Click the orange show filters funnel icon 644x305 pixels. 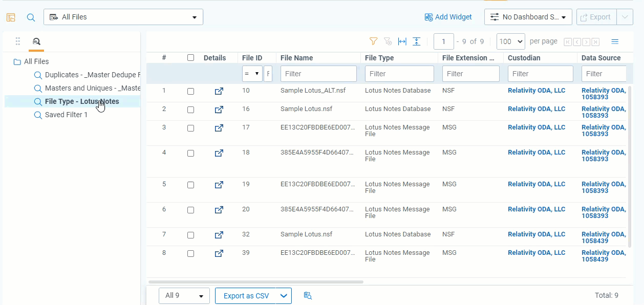click(x=374, y=41)
